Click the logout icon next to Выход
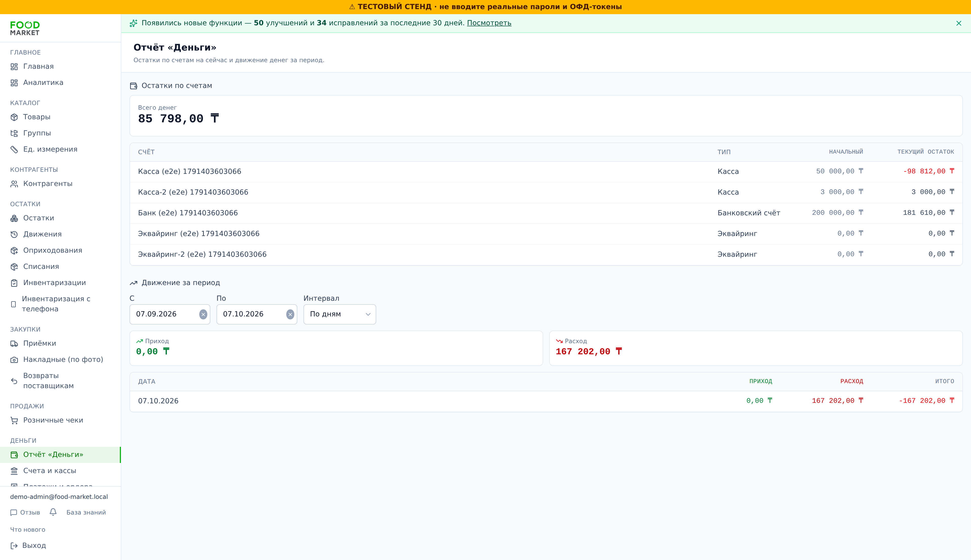The height and width of the screenshot is (560, 971). pos(14,545)
